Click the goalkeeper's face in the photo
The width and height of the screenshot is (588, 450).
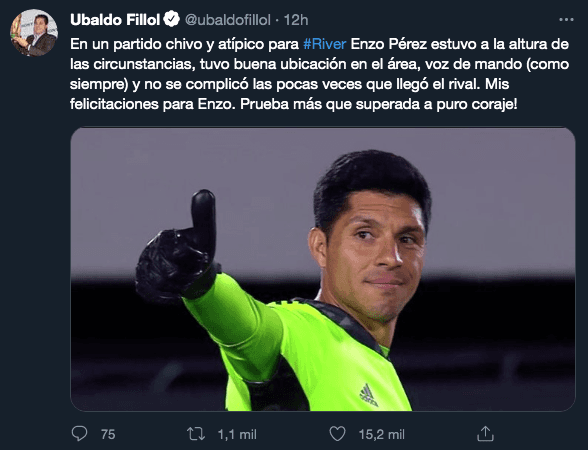coord(371,253)
